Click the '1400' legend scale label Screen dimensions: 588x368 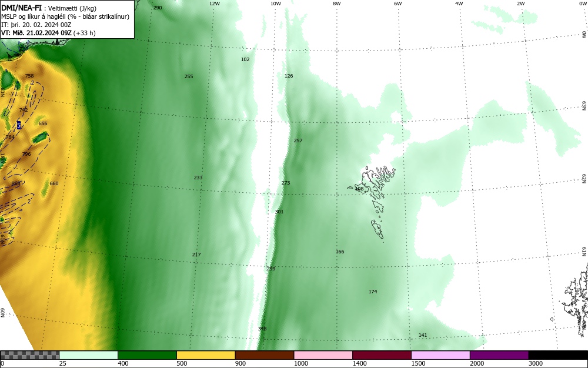click(x=359, y=363)
